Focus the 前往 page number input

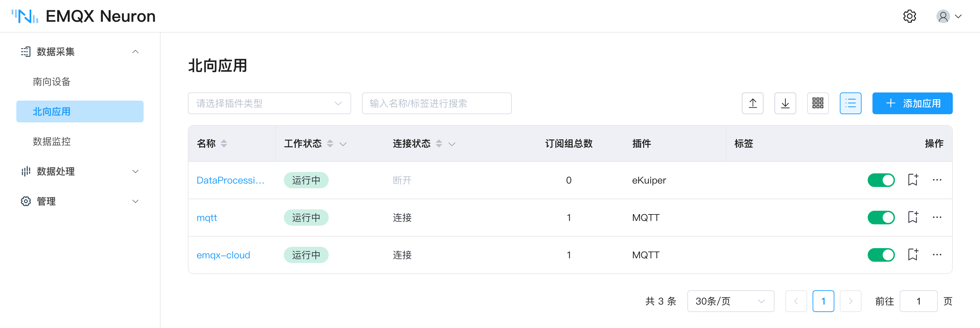click(x=918, y=301)
